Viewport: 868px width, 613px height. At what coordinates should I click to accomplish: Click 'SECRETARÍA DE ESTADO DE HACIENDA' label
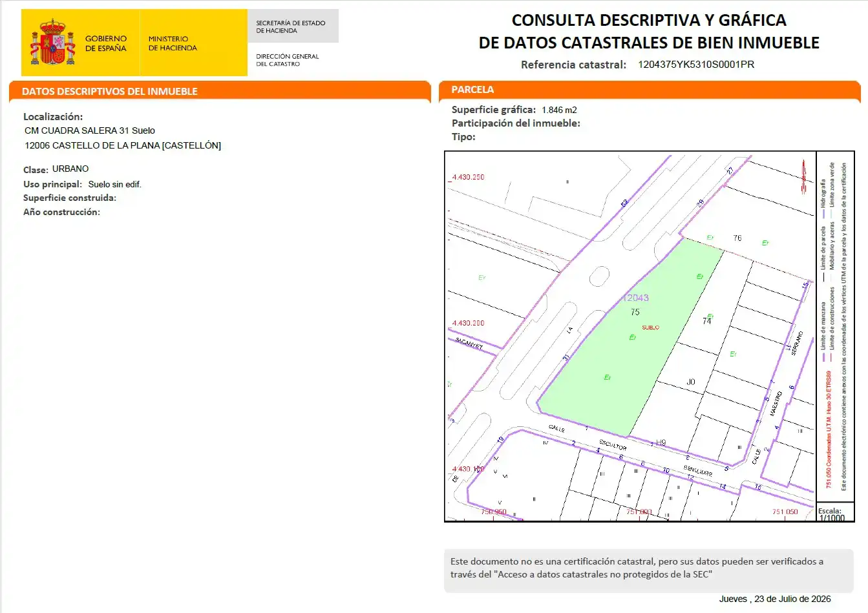click(291, 26)
